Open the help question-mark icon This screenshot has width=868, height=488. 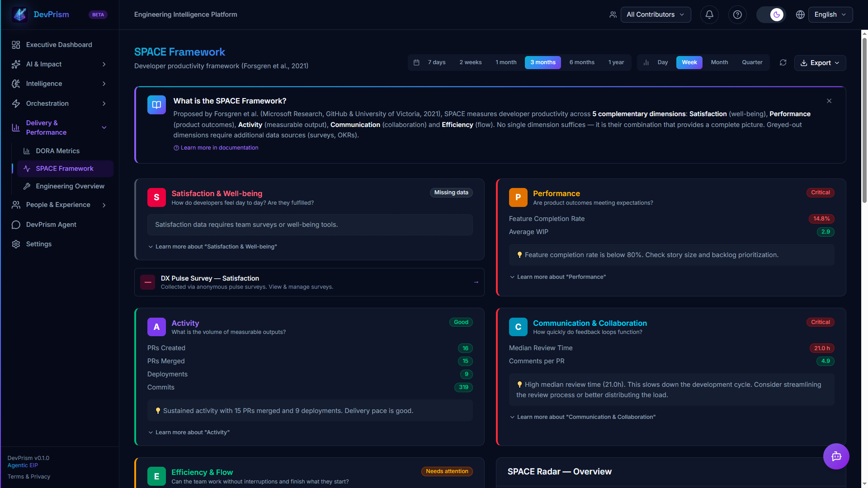pyautogui.click(x=737, y=14)
